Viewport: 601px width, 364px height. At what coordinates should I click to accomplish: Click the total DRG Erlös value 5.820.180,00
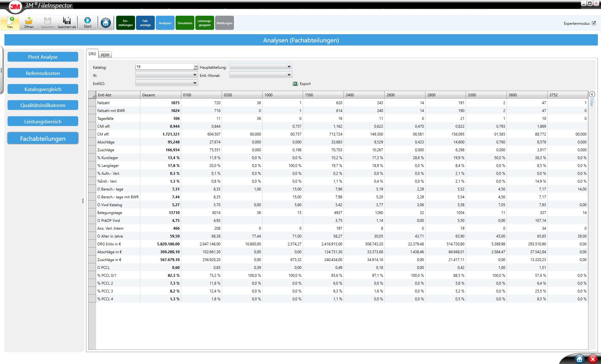coord(168,244)
